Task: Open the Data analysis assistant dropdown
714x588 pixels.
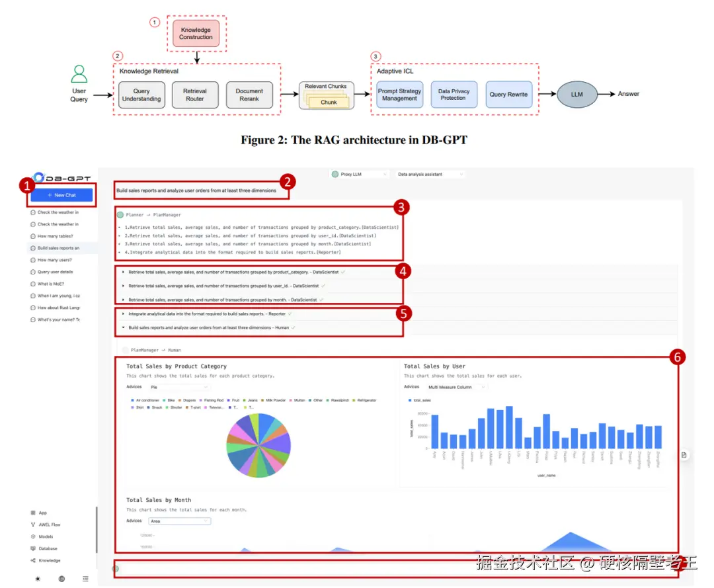Action: [430, 175]
